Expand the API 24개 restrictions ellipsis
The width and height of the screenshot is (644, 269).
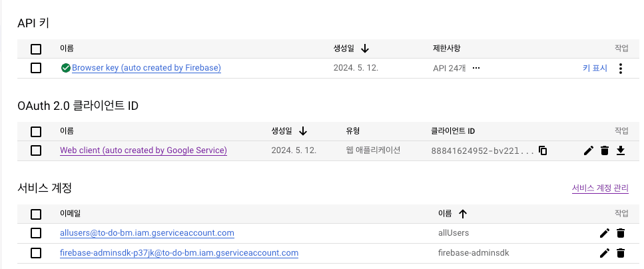[476, 68]
